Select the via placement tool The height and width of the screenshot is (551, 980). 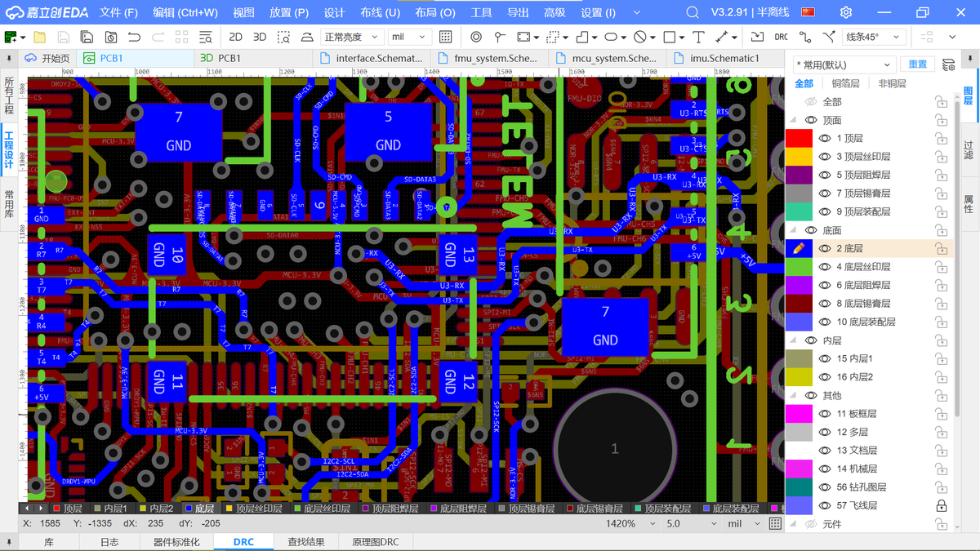[x=476, y=37]
